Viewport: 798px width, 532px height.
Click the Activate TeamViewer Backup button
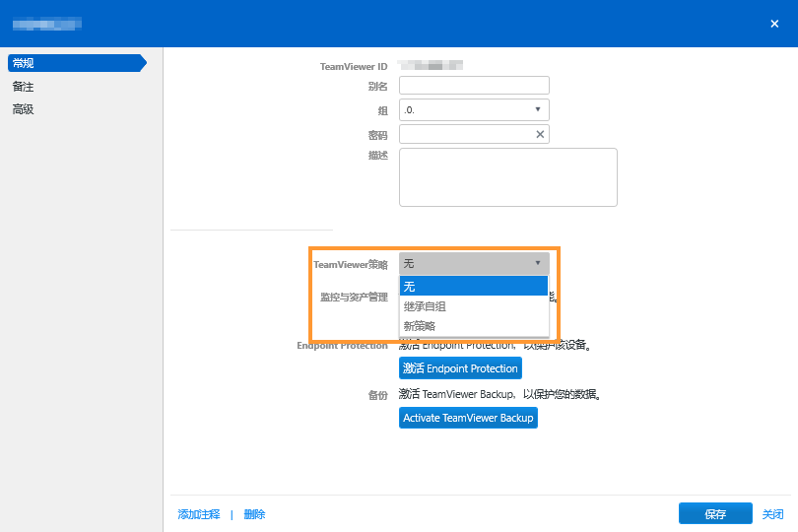click(468, 418)
